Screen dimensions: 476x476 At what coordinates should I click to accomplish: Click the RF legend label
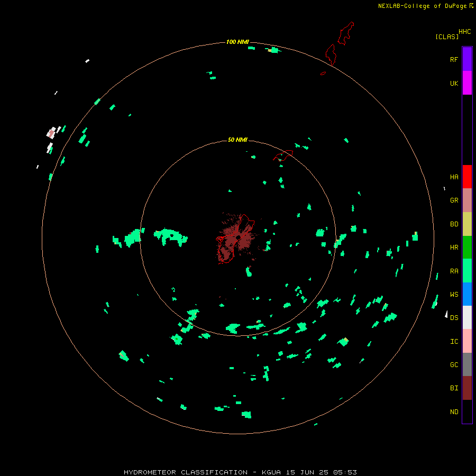click(454, 60)
